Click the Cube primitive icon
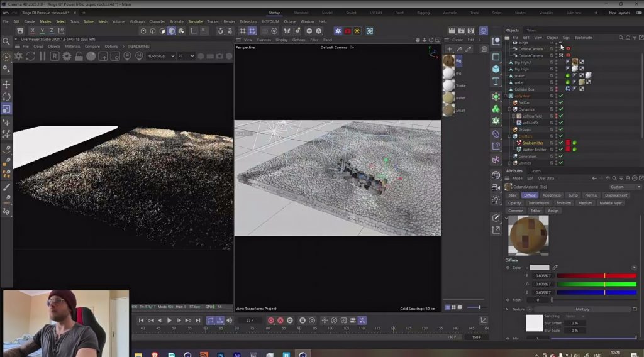The width and height of the screenshot is (644, 357). (496, 69)
